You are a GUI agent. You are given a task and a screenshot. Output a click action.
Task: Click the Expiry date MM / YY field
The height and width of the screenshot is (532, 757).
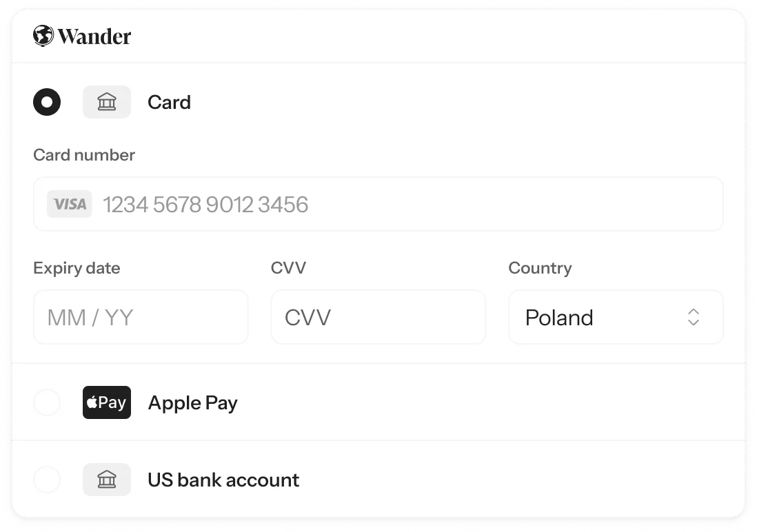click(141, 317)
